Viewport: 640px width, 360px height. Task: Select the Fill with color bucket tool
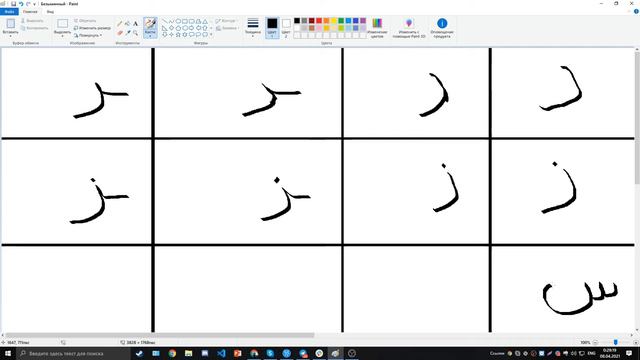point(127,24)
